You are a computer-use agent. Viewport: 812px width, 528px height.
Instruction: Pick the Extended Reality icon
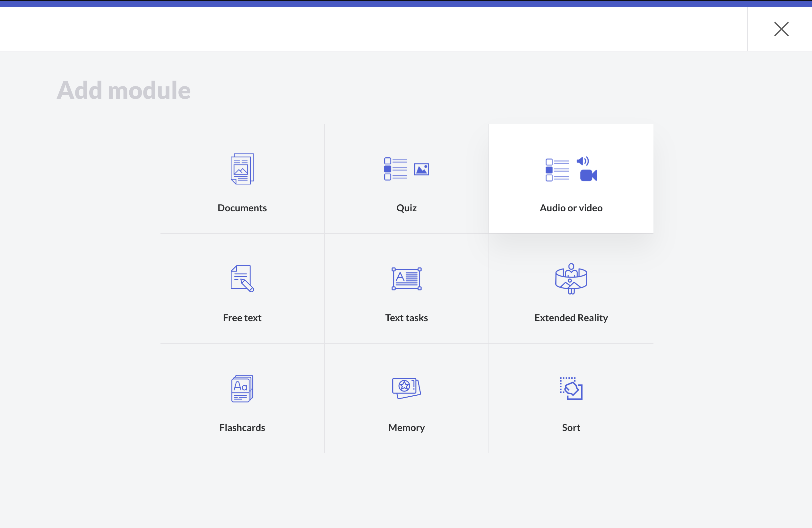[571, 278]
